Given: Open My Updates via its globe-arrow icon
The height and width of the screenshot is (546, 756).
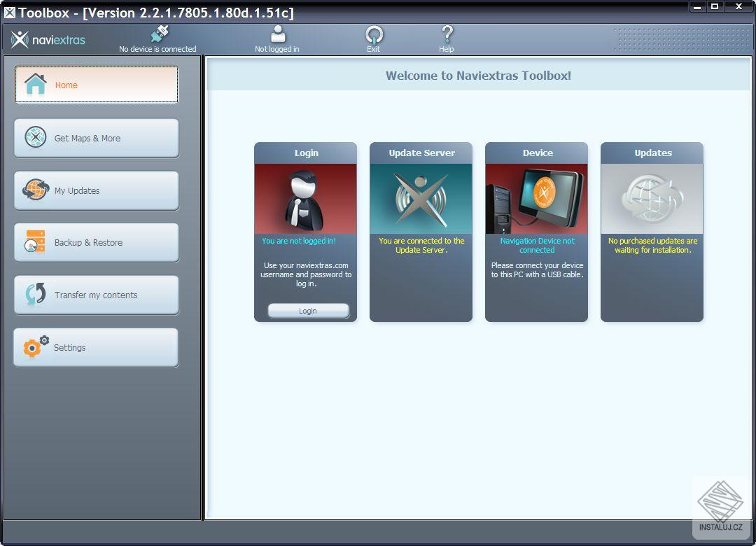Looking at the screenshot, I should point(34,190).
